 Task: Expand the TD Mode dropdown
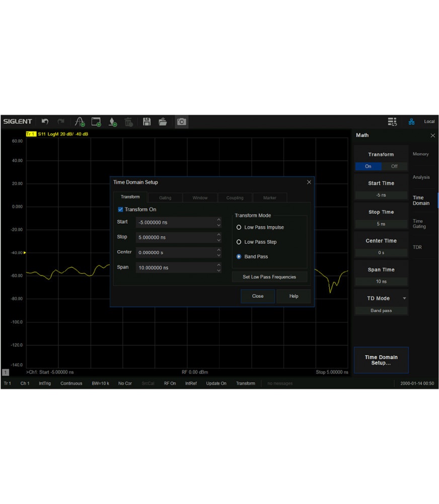tap(404, 298)
